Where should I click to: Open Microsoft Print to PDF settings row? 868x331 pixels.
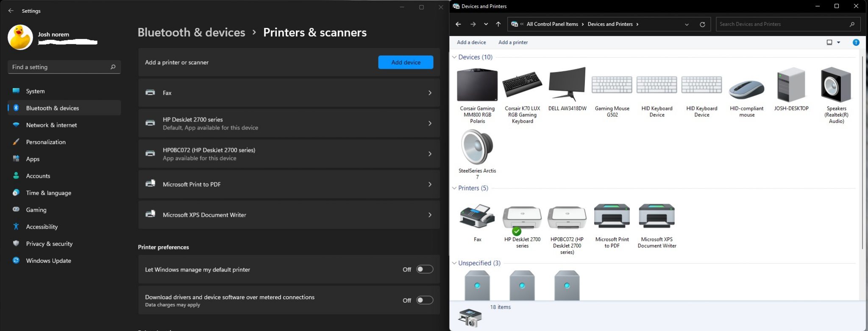point(289,185)
